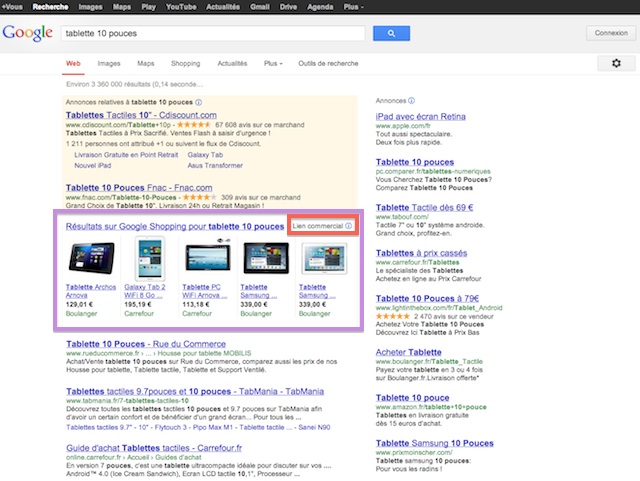
Task: Click info icon next to 'Annonces relatives'
Action: pyautogui.click(x=198, y=102)
